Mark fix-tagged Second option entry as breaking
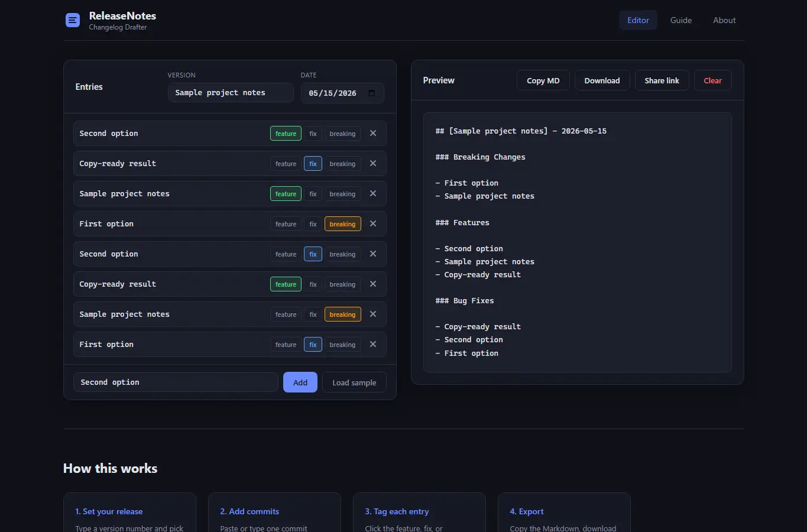 [x=342, y=254]
